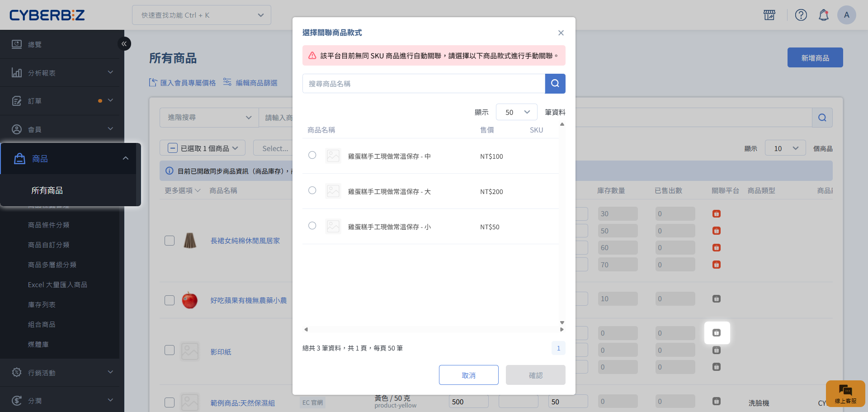Open the storefront icon in header
Screen dimensions: 868x412
(x=769, y=15)
